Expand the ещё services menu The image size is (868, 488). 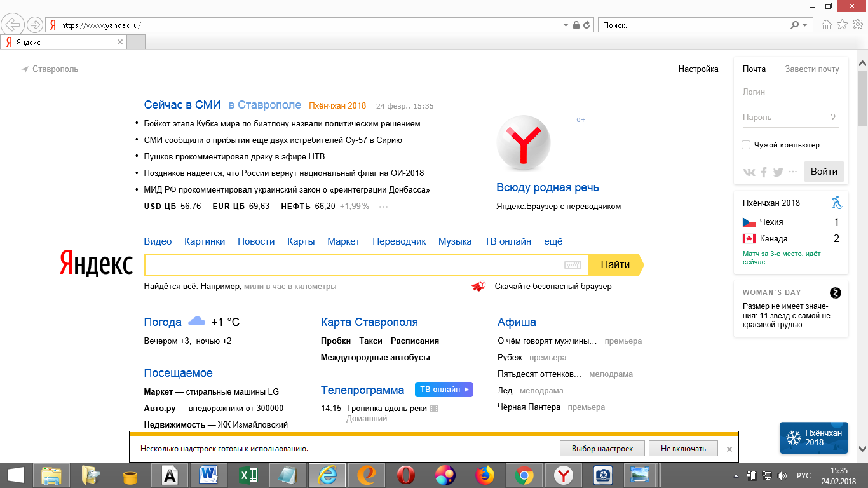[553, 241]
